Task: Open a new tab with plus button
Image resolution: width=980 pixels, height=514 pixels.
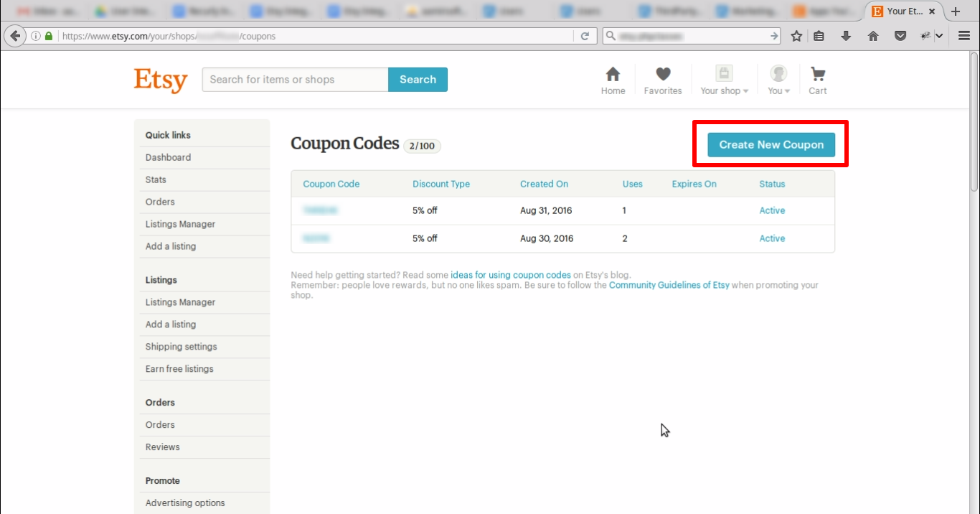Action: (955, 11)
